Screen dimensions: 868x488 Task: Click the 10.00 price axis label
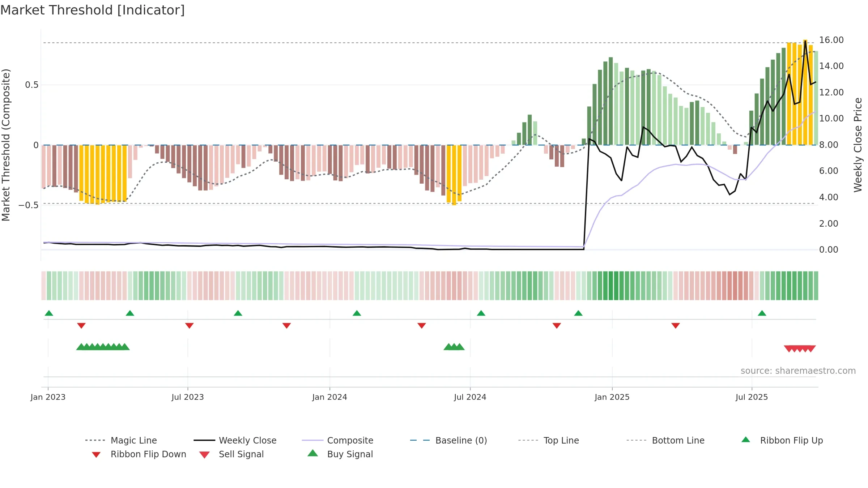click(831, 119)
